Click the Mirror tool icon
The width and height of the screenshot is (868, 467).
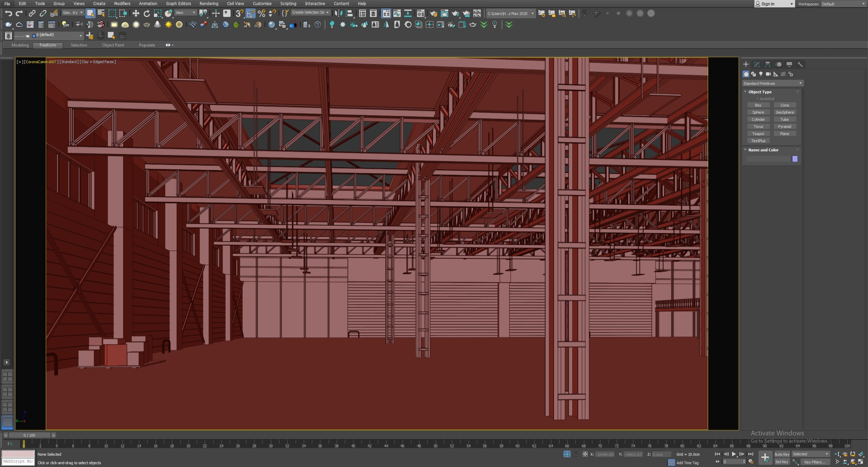tap(339, 14)
